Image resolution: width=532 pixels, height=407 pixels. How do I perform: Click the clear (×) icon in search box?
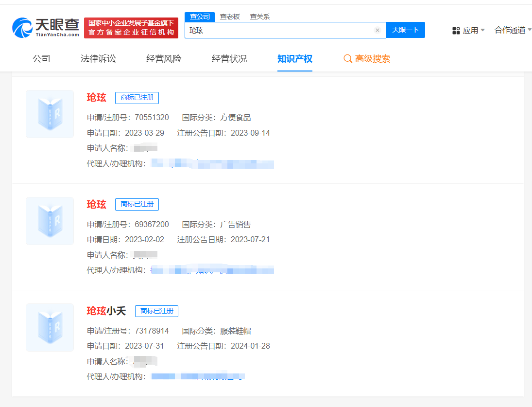click(378, 30)
